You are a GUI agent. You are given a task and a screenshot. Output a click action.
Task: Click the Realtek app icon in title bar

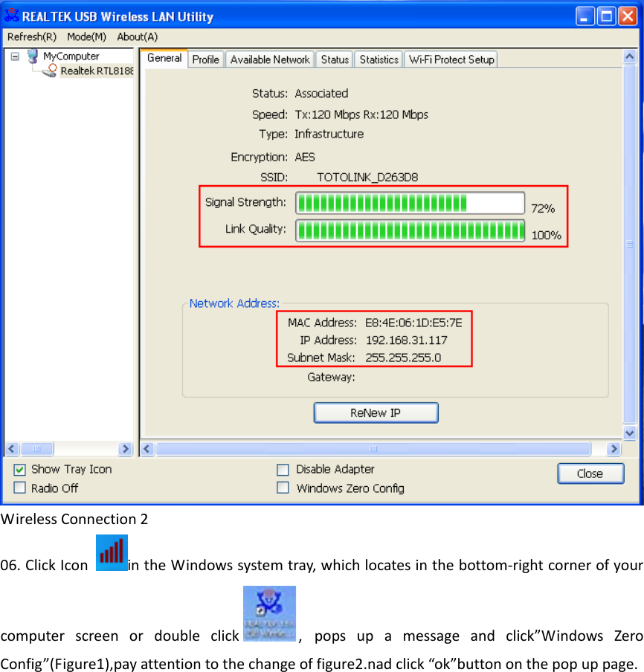(12, 16)
